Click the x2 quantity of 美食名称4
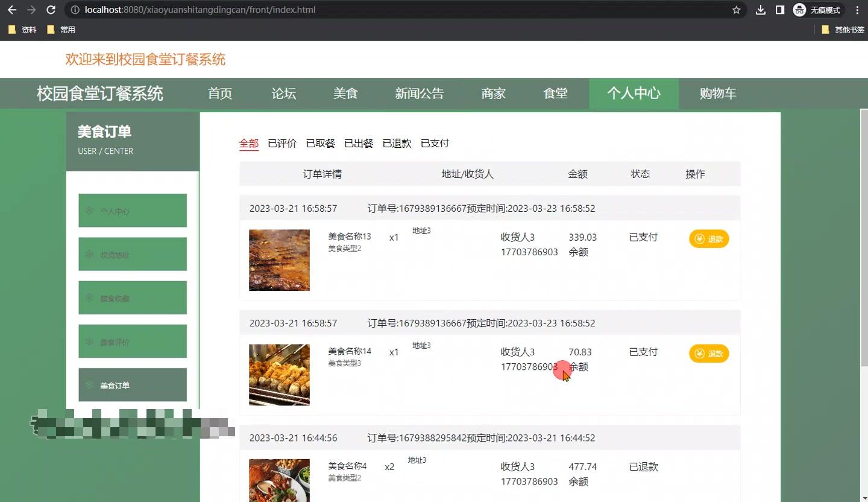Image resolution: width=868 pixels, height=502 pixels. pos(389,466)
